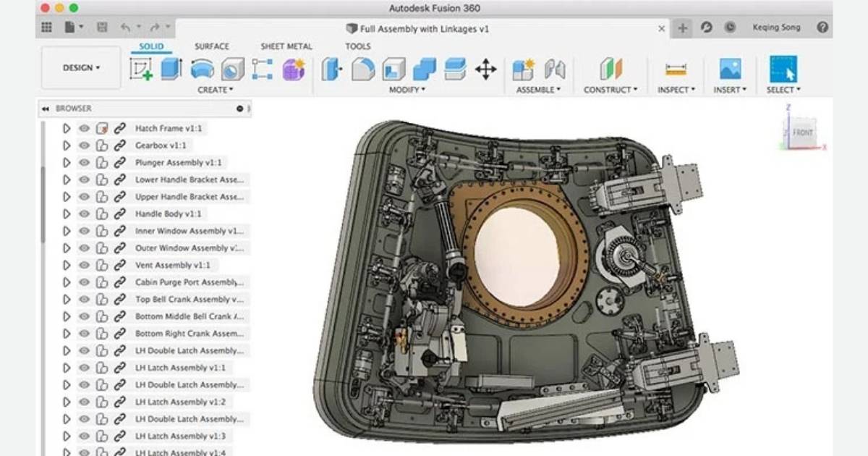Switch to the SURFACE tab
Image resolution: width=868 pixels, height=456 pixels.
point(212,46)
